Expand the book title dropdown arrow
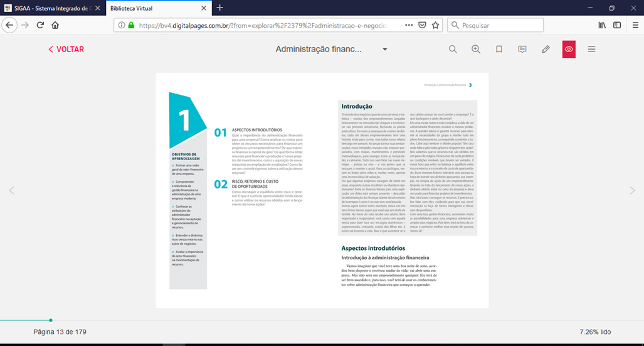The image size is (644, 346). click(385, 49)
